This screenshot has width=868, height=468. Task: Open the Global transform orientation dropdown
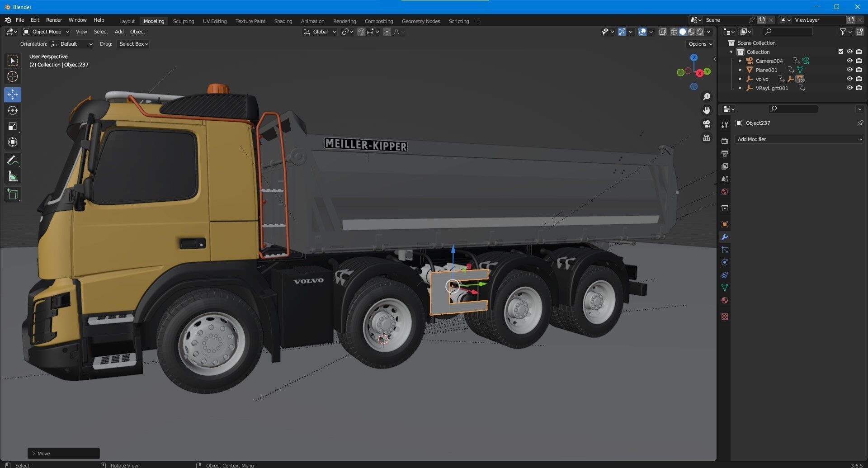[x=320, y=32]
